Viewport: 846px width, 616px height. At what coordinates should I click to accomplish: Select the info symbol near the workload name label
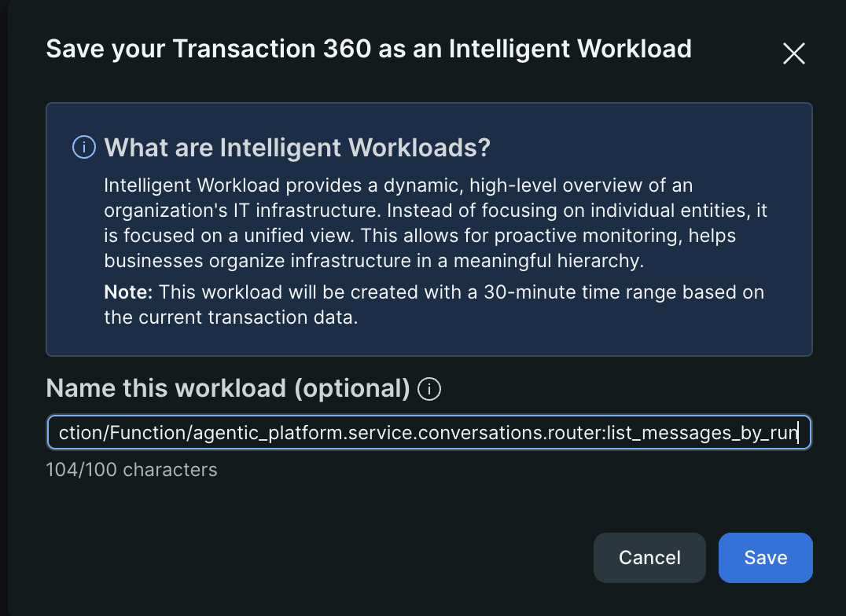click(429, 388)
